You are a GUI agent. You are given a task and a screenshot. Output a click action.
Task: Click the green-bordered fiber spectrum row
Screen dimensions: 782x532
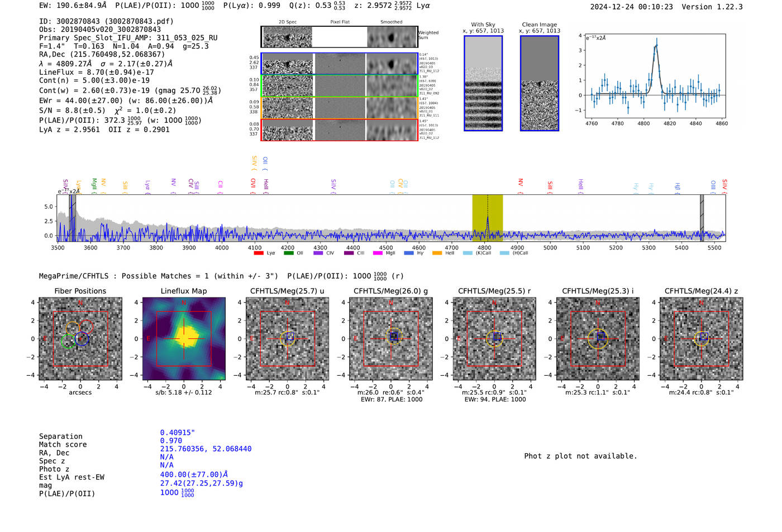point(339,85)
